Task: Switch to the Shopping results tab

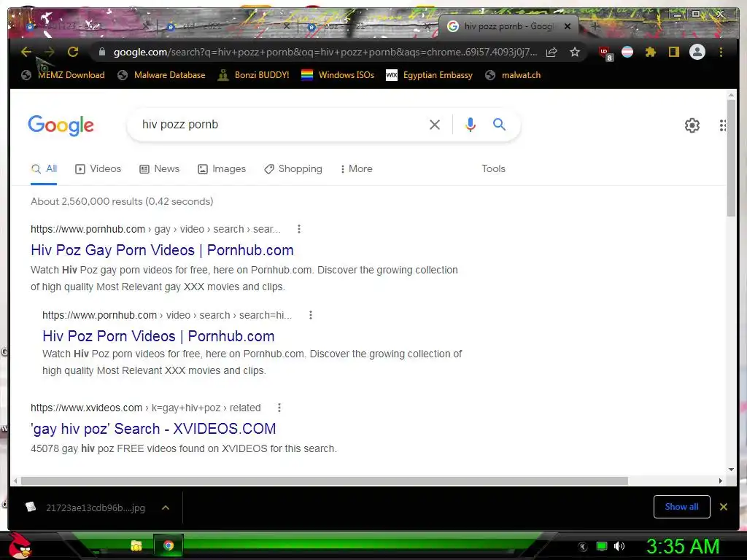Action: pyautogui.click(x=293, y=169)
